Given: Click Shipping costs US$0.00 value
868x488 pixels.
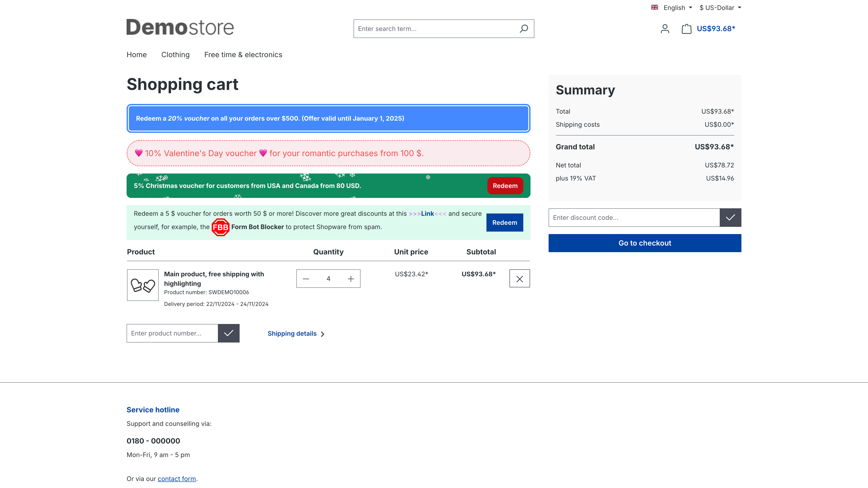Looking at the screenshot, I should tap(719, 125).
